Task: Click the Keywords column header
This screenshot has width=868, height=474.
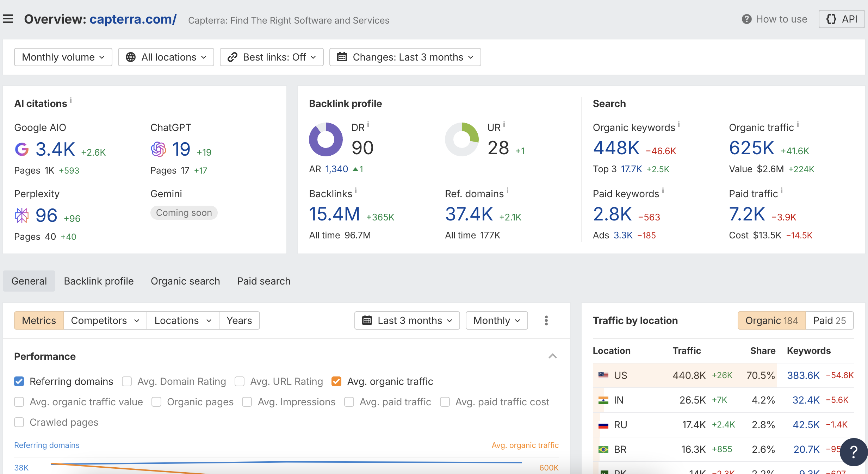Action: tap(808, 351)
